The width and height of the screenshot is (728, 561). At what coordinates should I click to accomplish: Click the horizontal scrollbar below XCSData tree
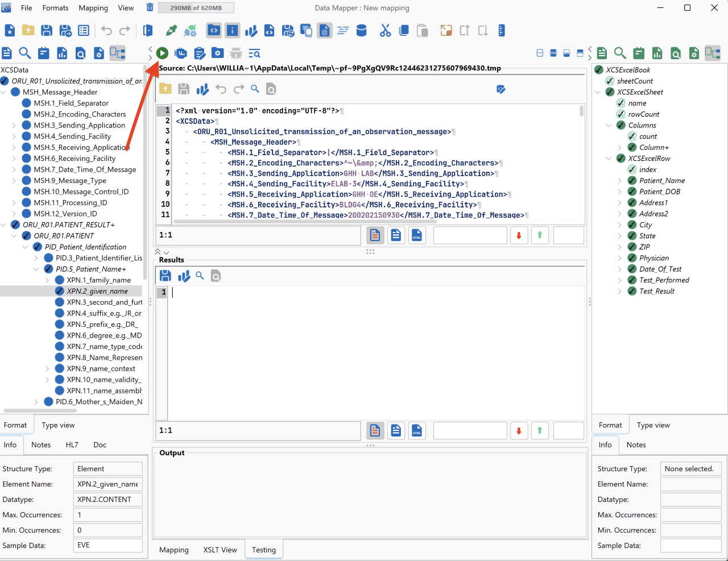pyautogui.click(x=40, y=410)
